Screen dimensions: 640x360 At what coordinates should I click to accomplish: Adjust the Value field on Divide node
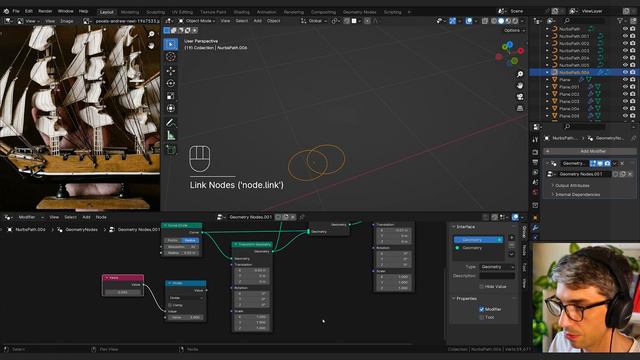[186, 317]
